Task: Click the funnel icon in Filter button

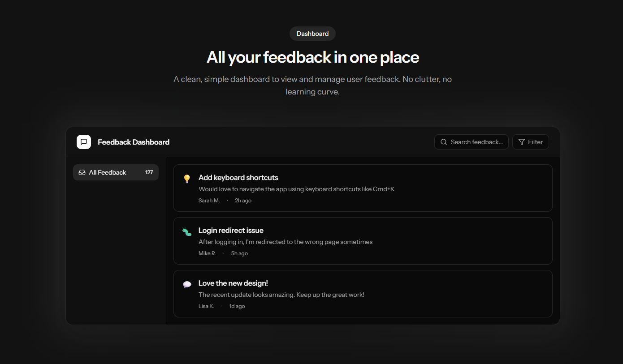Action: tap(522, 142)
